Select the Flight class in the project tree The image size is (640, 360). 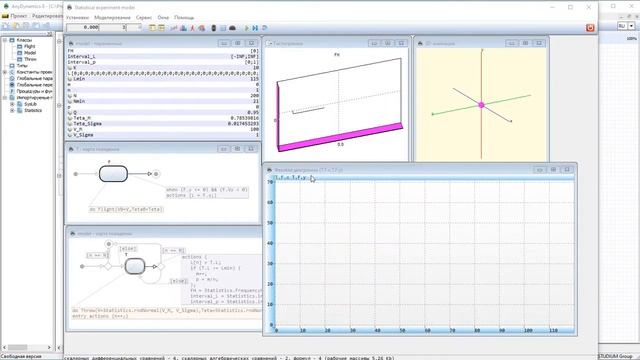click(x=29, y=47)
